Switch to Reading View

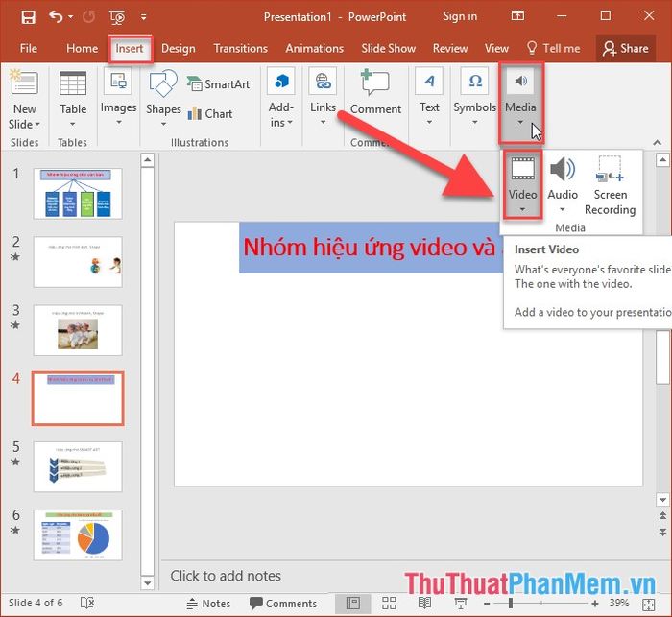tap(424, 604)
